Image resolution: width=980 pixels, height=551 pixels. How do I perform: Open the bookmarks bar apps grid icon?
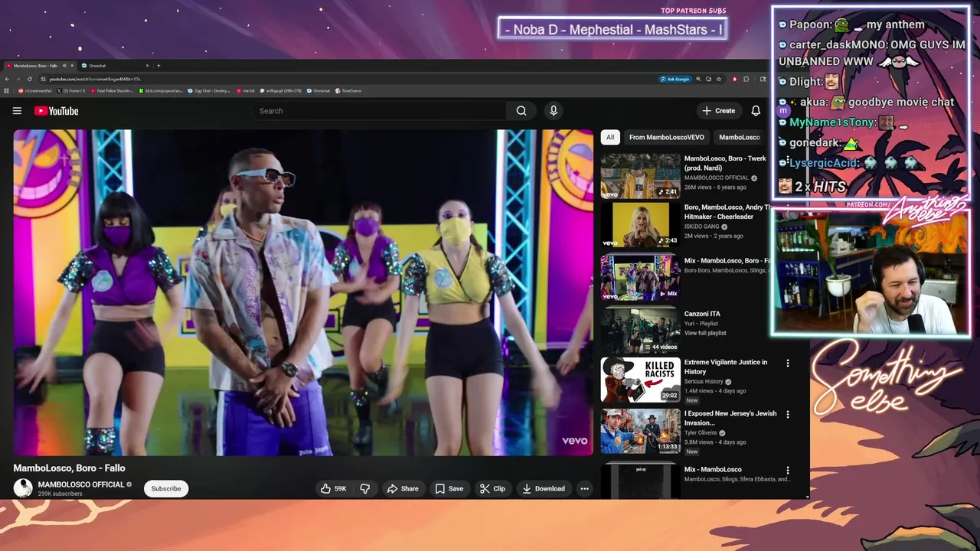point(6,90)
